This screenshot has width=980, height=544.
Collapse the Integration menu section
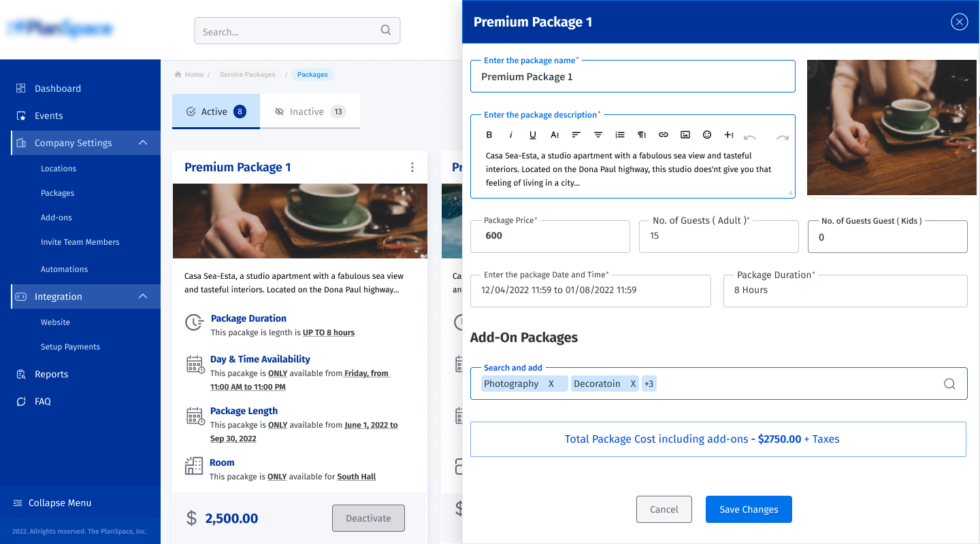point(143,296)
